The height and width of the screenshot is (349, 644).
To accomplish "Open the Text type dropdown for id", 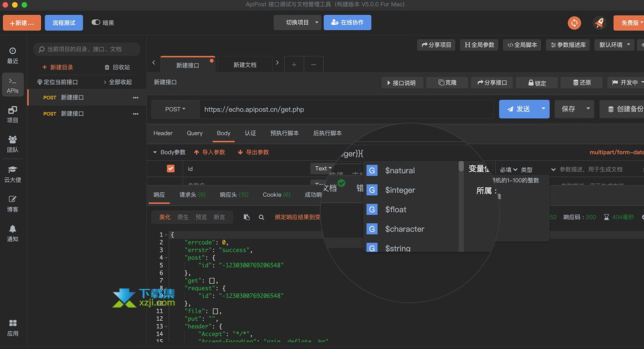I will pyautogui.click(x=323, y=169).
